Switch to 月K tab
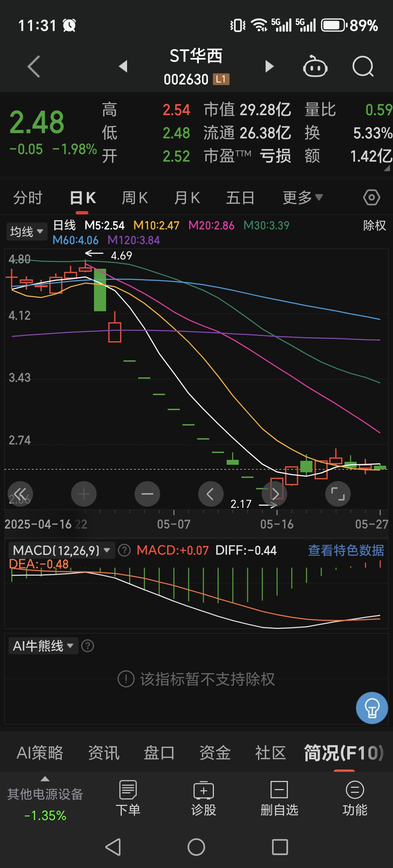 point(187,197)
